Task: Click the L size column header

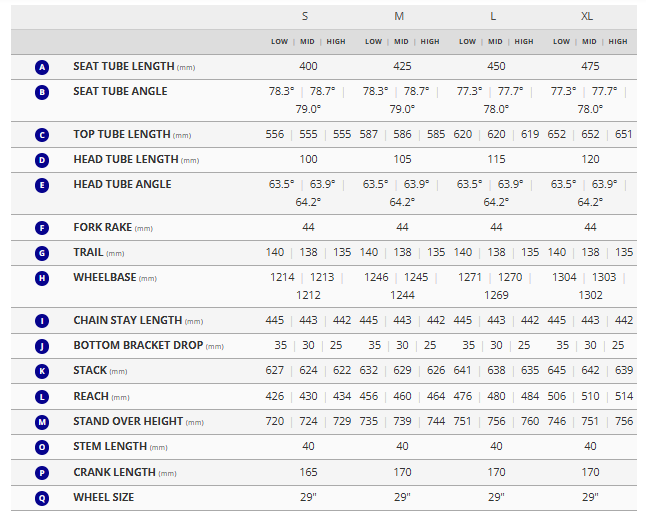Action: coord(495,17)
